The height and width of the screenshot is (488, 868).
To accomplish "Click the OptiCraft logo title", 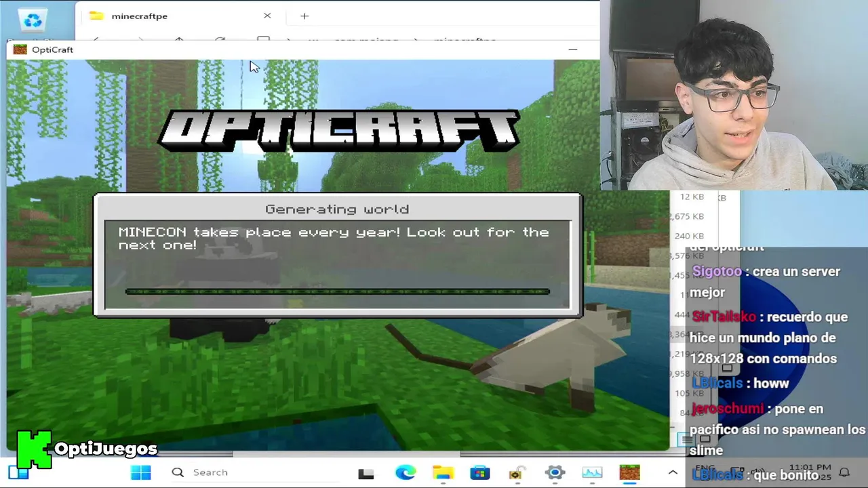I will pyautogui.click(x=338, y=130).
